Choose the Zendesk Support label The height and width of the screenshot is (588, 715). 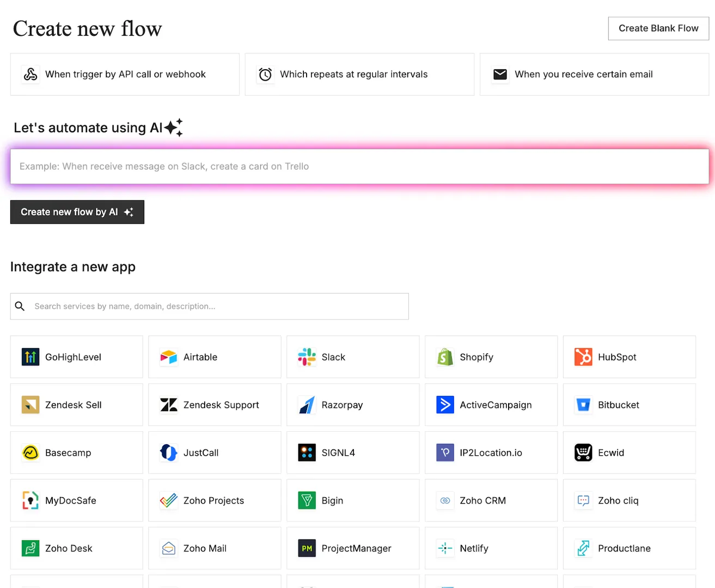[x=221, y=405]
